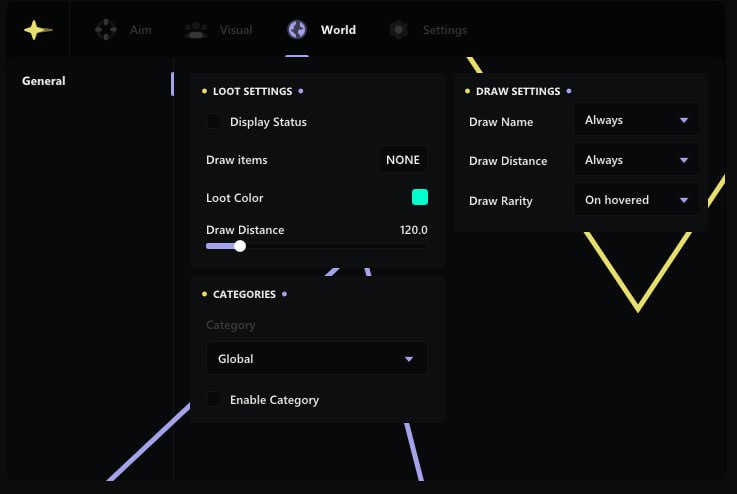Viewport: 737px width, 494px height.
Task: Click the Draw items NONE keybind button
Action: (403, 160)
